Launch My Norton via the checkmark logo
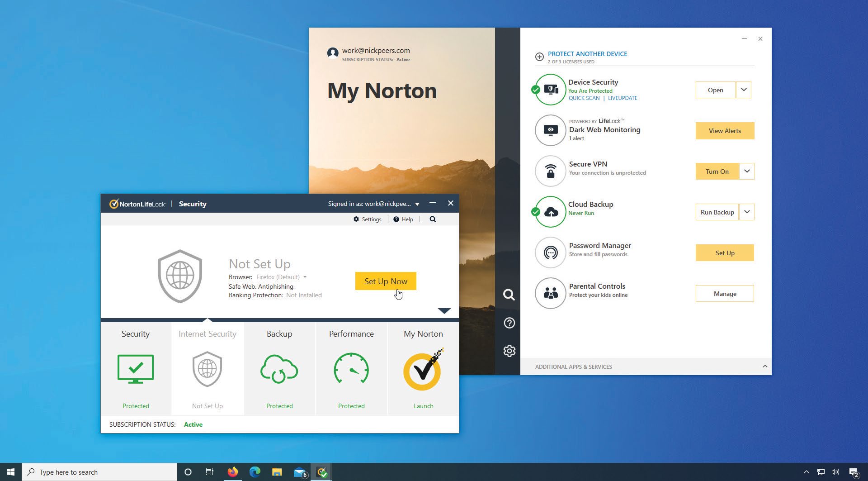Screen dimensions: 868x481 click(x=423, y=369)
